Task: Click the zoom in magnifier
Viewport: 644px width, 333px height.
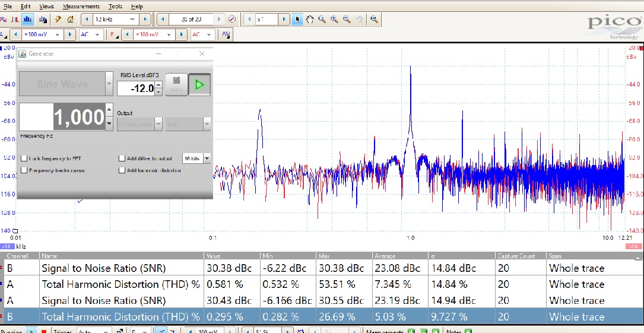Action: [334, 20]
